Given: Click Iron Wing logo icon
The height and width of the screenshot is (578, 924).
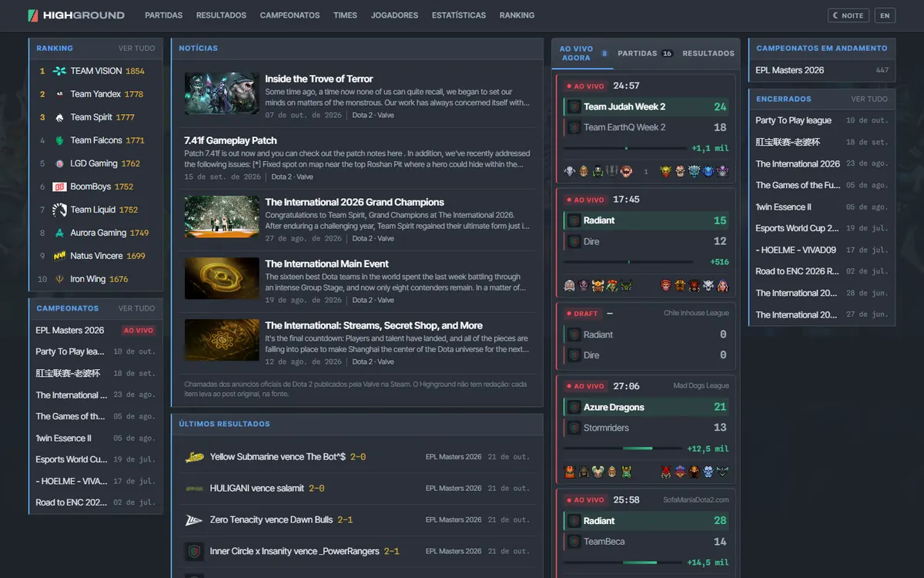Looking at the screenshot, I should [x=59, y=279].
